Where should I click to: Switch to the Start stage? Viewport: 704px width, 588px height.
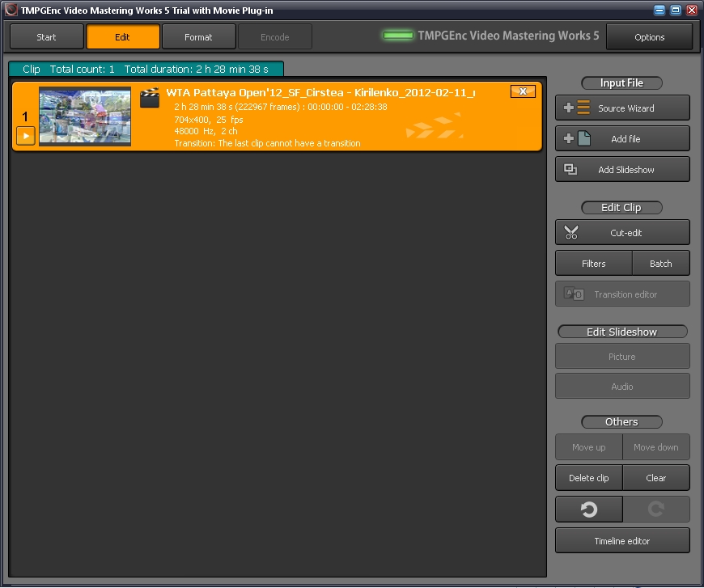[x=47, y=37]
